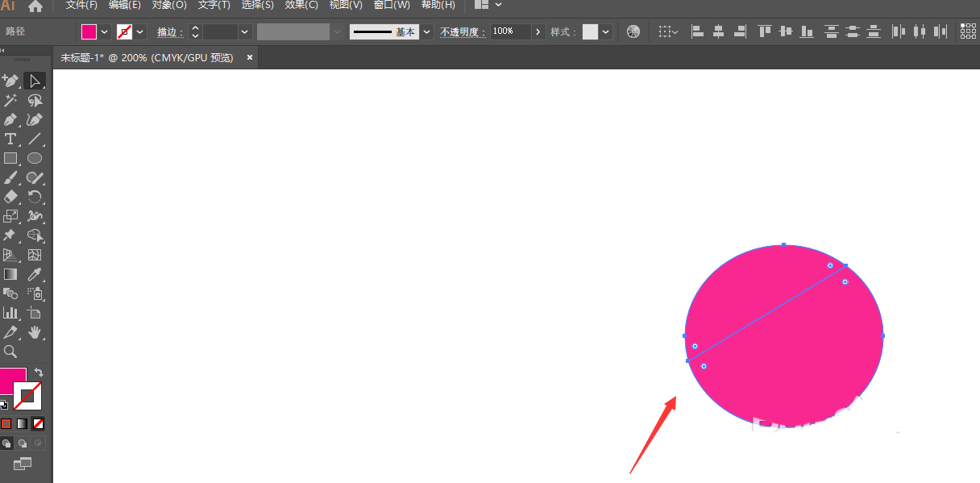Go to Home screen icon

point(35,6)
